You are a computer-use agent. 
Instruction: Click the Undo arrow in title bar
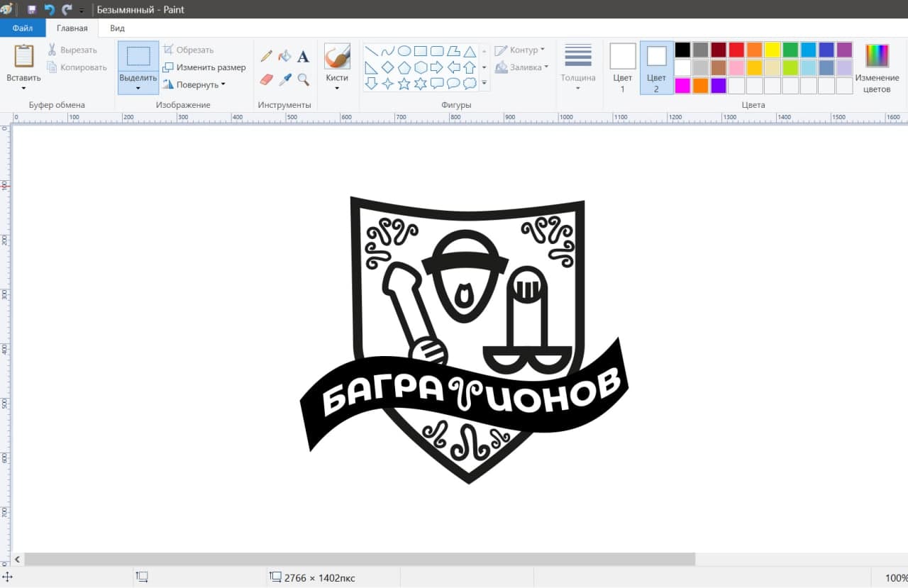point(49,10)
